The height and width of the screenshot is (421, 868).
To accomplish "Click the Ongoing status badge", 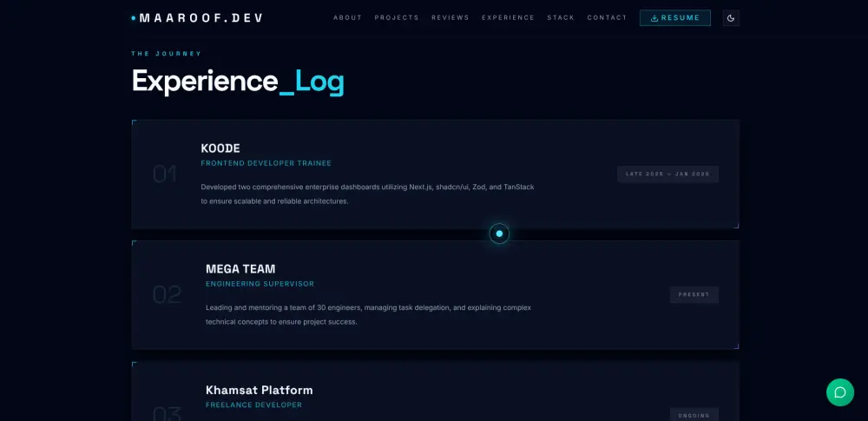I will (694, 416).
